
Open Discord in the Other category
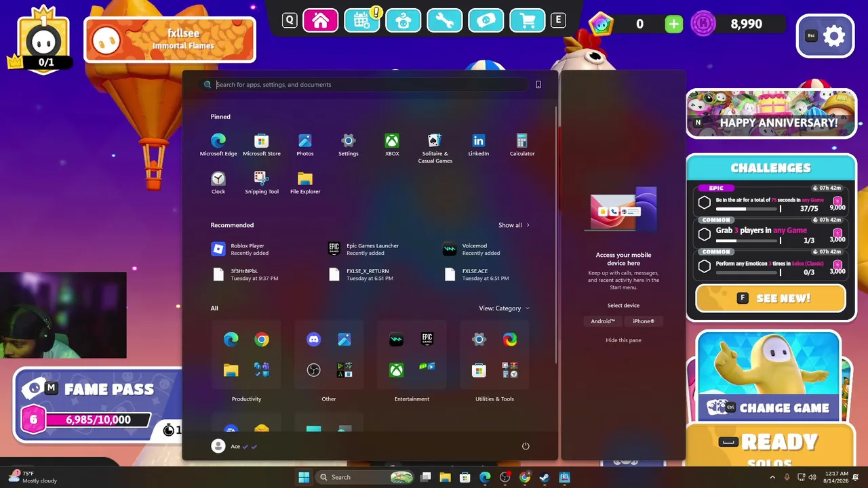click(x=314, y=340)
